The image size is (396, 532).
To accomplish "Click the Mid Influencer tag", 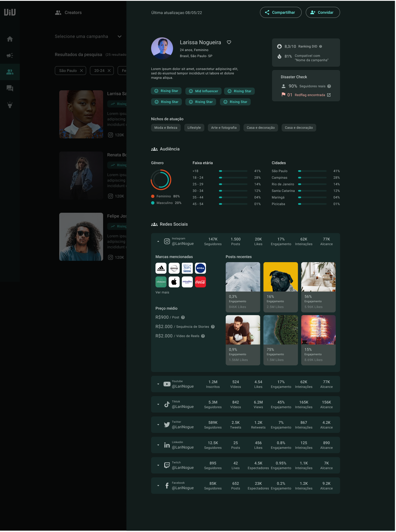I will [x=203, y=91].
